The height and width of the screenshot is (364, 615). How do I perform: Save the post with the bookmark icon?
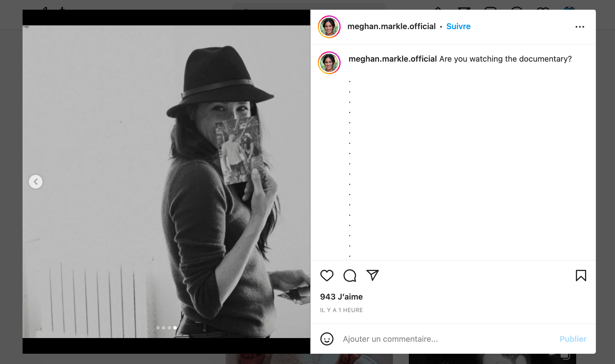point(581,276)
